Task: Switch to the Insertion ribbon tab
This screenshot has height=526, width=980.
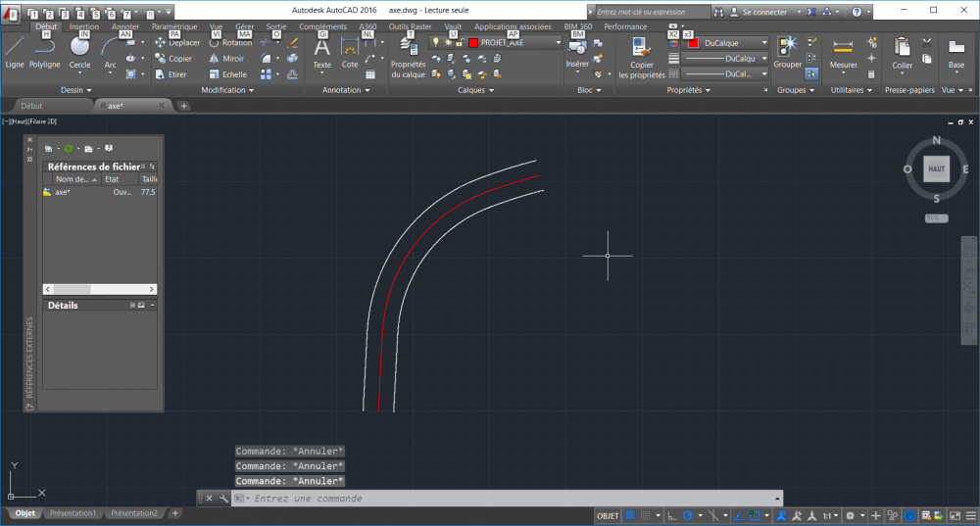Action: tap(83, 26)
